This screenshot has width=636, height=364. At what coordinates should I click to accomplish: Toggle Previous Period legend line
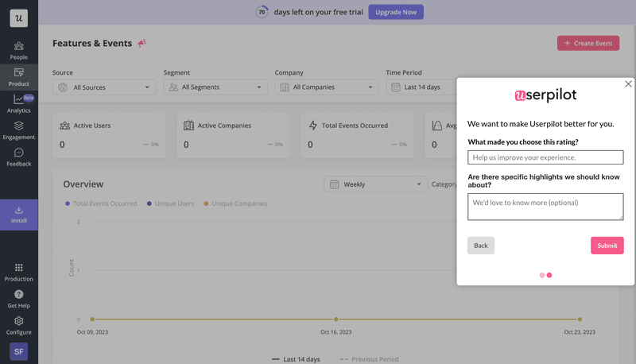369,359
